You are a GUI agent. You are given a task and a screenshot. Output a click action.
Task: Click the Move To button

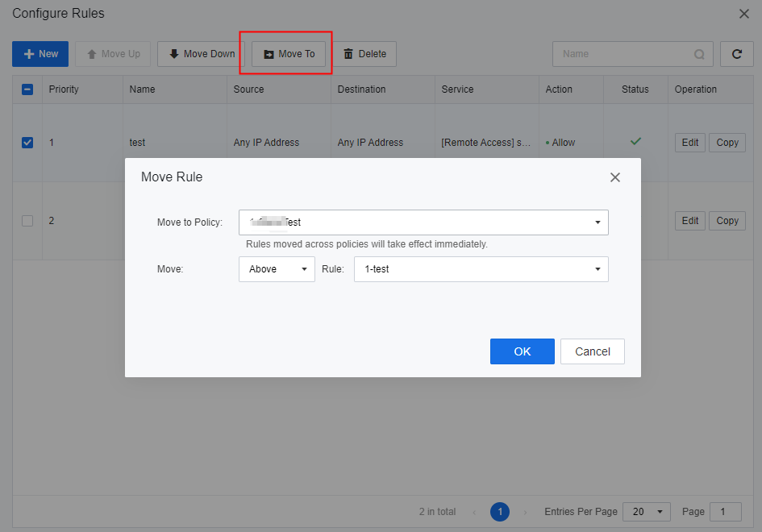coord(289,54)
